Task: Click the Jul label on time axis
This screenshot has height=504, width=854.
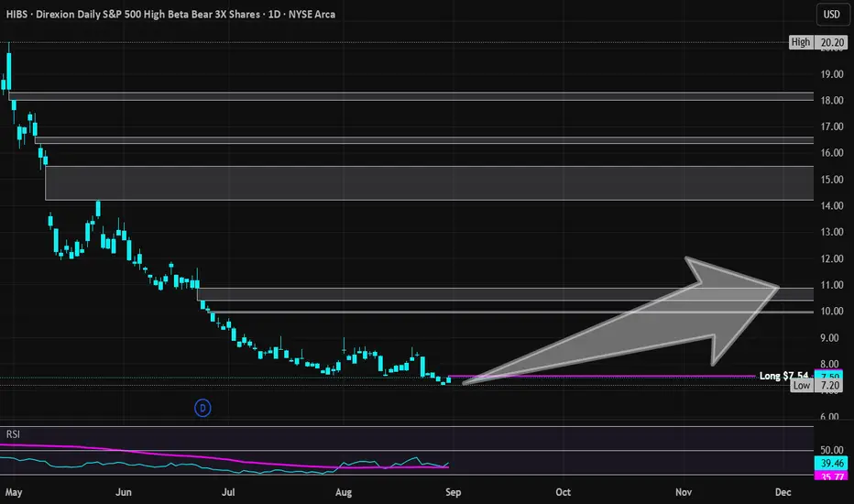Action: pyautogui.click(x=228, y=492)
